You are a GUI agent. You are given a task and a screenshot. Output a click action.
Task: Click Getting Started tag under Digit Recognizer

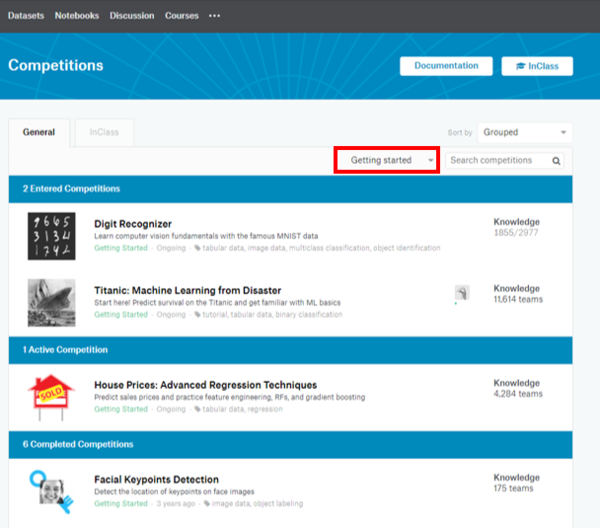[x=121, y=248]
